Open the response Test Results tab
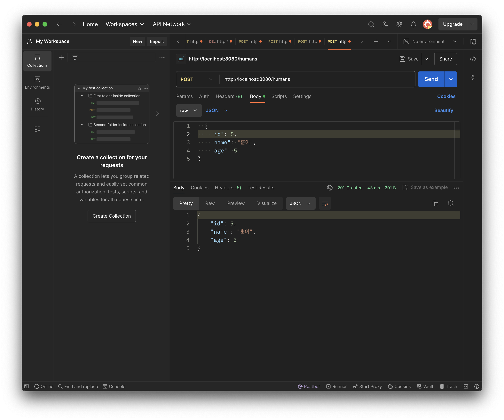Viewport: 504px width, 420px height. point(261,188)
